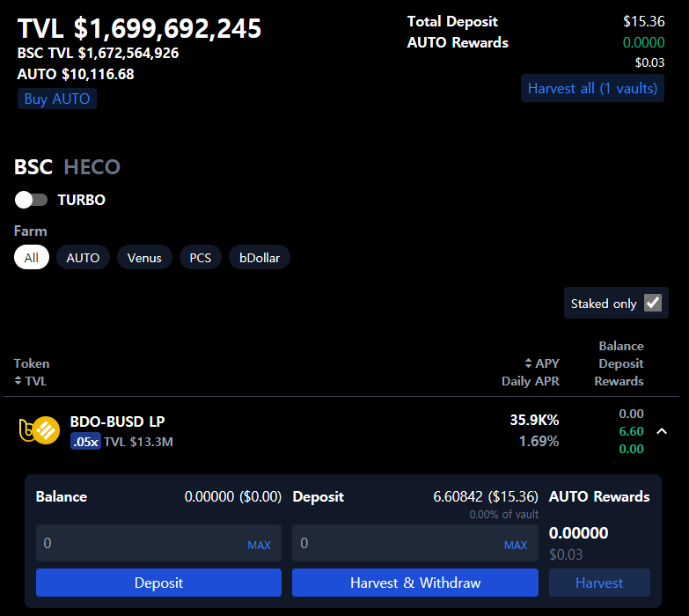This screenshot has width=689, height=616.
Task: Click the 6.60842 ($15.36) deposit amount
Action: (x=486, y=496)
